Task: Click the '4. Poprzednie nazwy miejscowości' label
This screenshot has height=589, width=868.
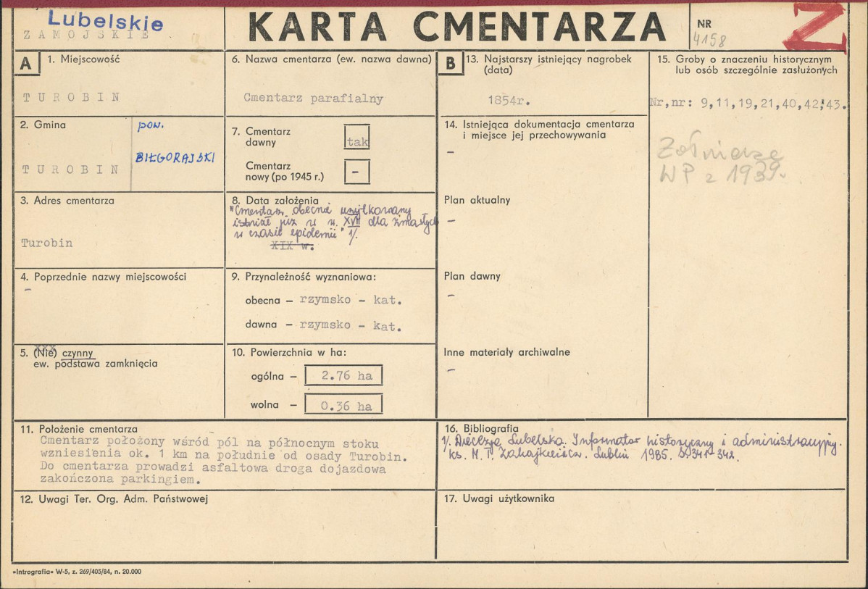Action: pyautogui.click(x=103, y=277)
